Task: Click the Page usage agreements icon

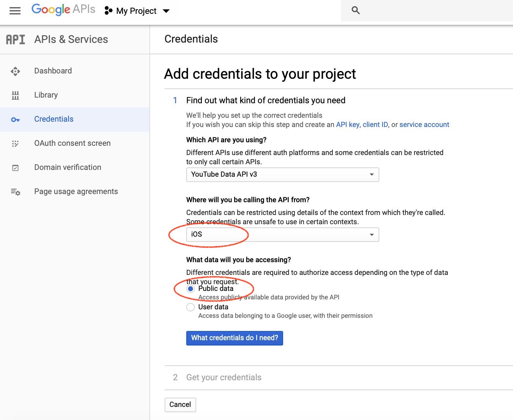Action: point(15,192)
